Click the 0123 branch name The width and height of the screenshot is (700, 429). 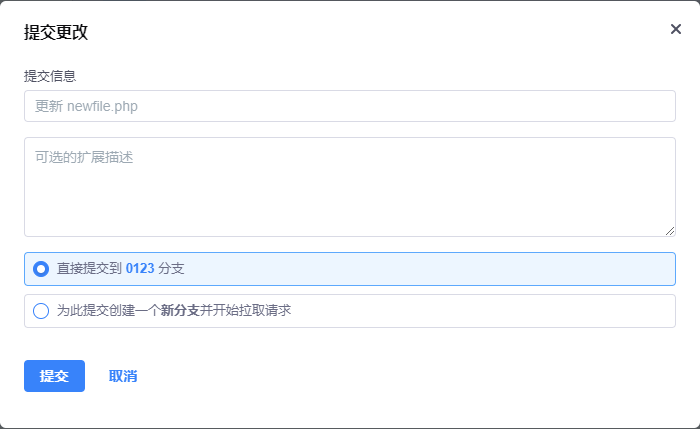[x=140, y=269]
